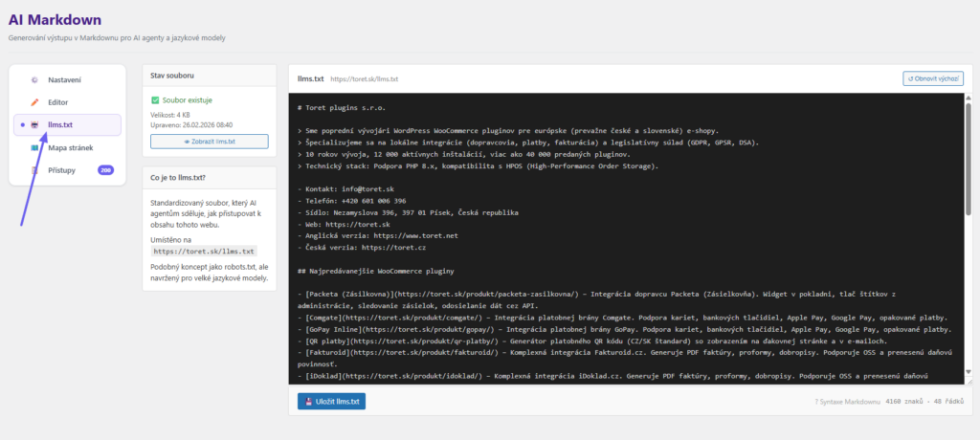Image resolution: width=980 pixels, height=440 pixels.
Task: Click the llms.txt robot icon in sidebar
Action: [35, 125]
